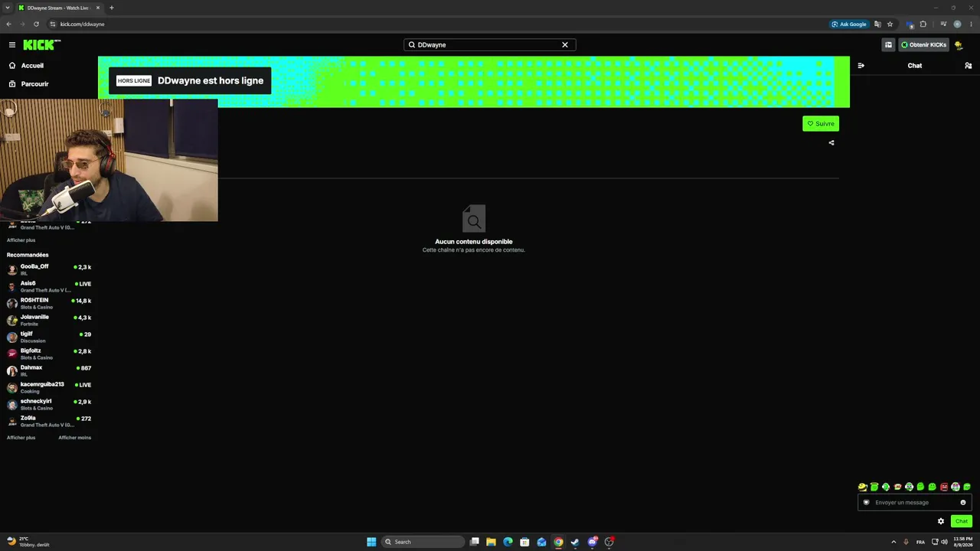980x551 pixels.
Task: Open chat settings gear
Action: [x=941, y=521]
